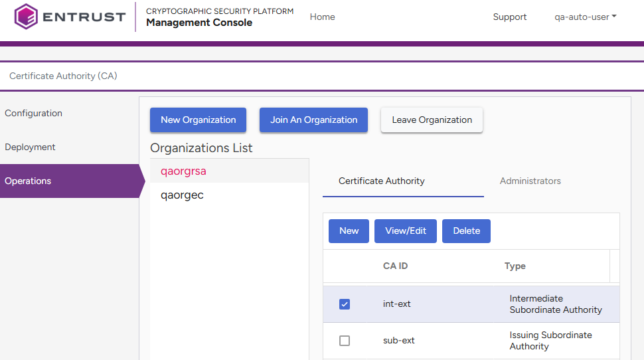Delete the selected certificate authority

[x=466, y=231]
